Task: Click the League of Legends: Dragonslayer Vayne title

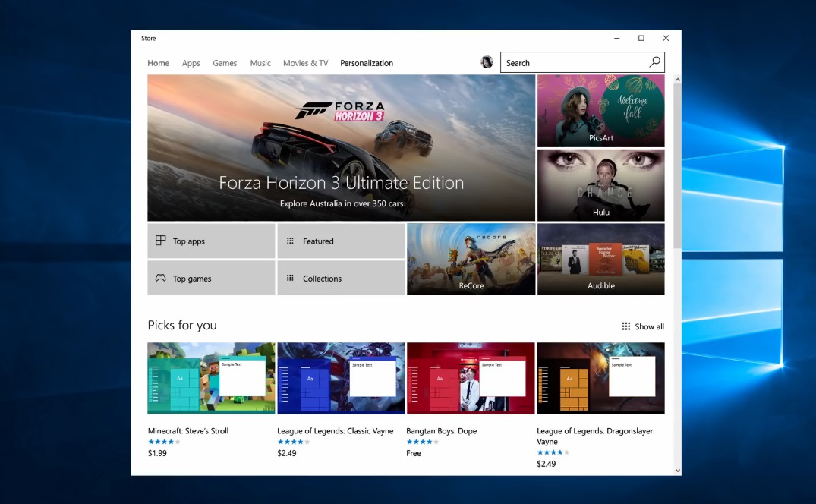Action: coord(595,436)
